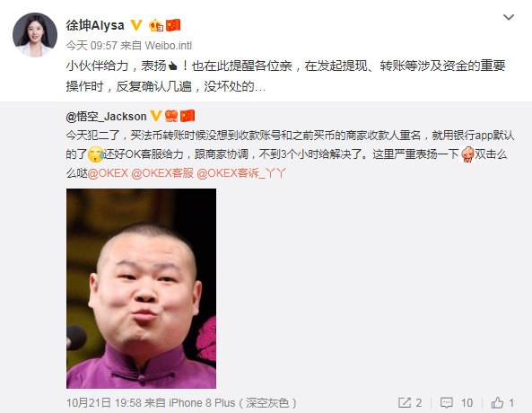Open the @OKEX mention link
Viewport: 532px width, 413px height.
pos(108,173)
